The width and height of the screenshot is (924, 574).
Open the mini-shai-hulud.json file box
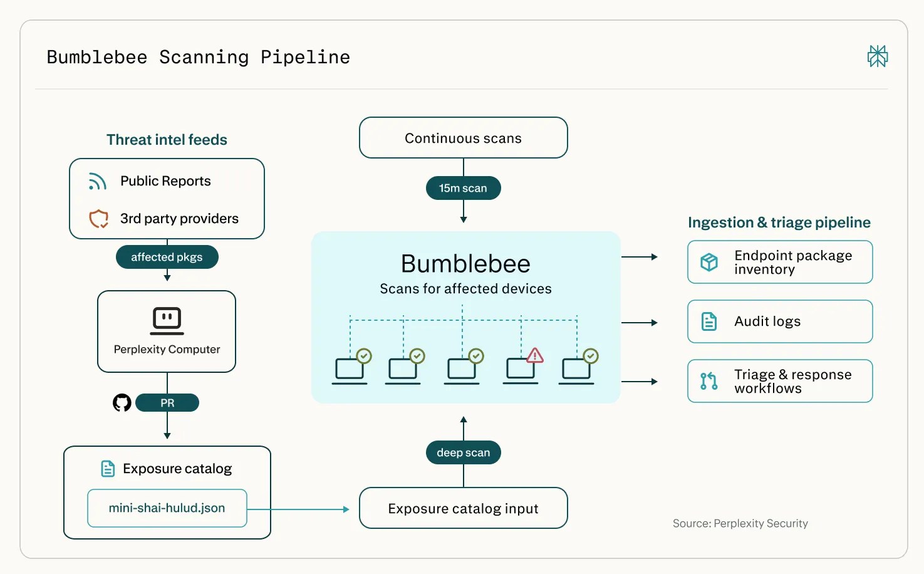point(167,508)
